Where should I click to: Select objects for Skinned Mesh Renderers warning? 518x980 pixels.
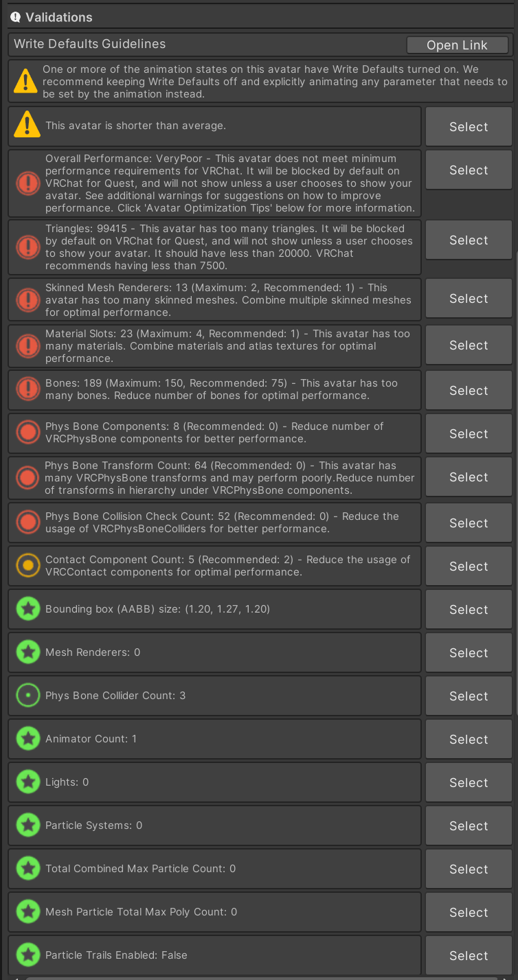point(469,299)
